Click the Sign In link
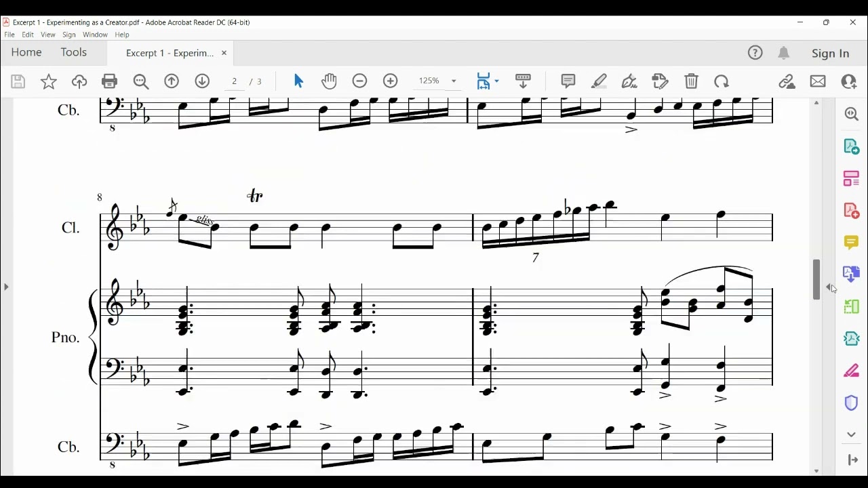The width and height of the screenshot is (868, 488). 830,53
